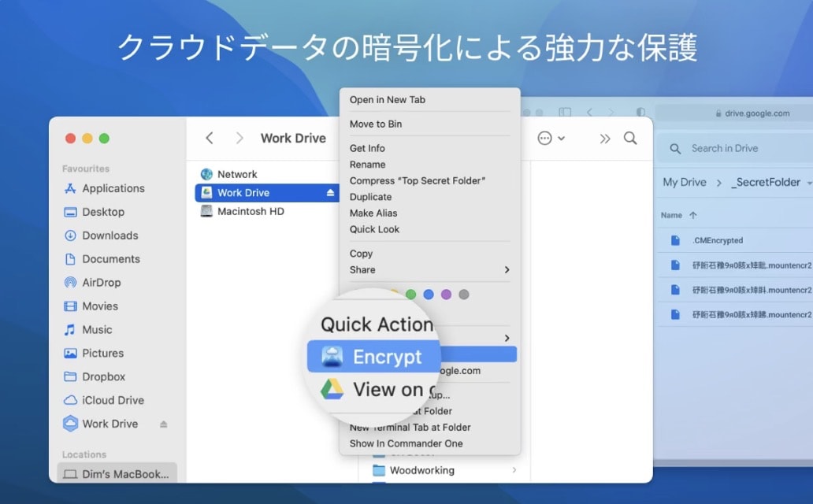Image resolution: width=813 pixels, height=504 pixels.
Task: Click the Finder search magnifier icon
Action: pos(630,138)
